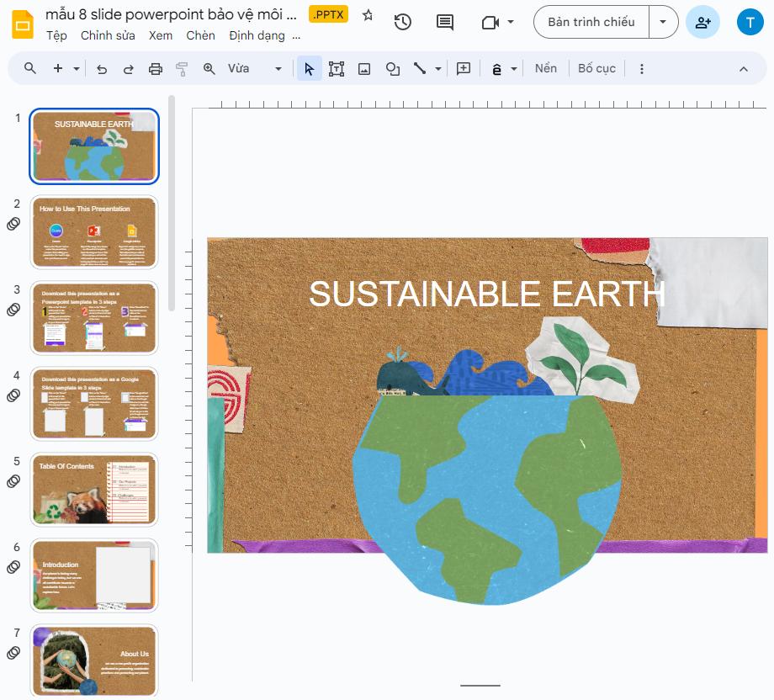Select the paint format tool
Image resolution: width=774 pixels, height=700 pixels.
(182, 68)
